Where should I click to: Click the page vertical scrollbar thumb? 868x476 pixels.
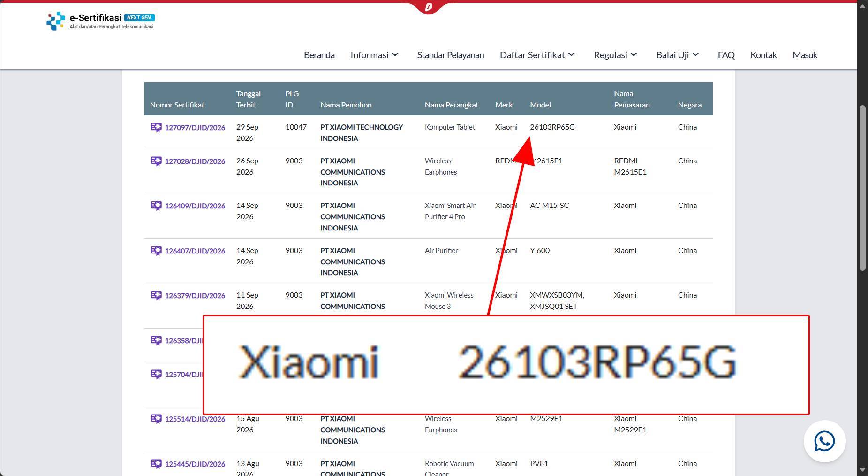(862, 188)
